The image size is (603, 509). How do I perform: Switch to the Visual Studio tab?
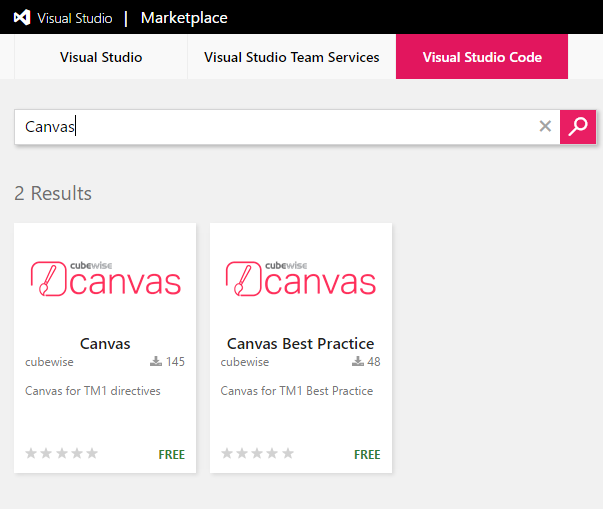(x=101, y=57)
